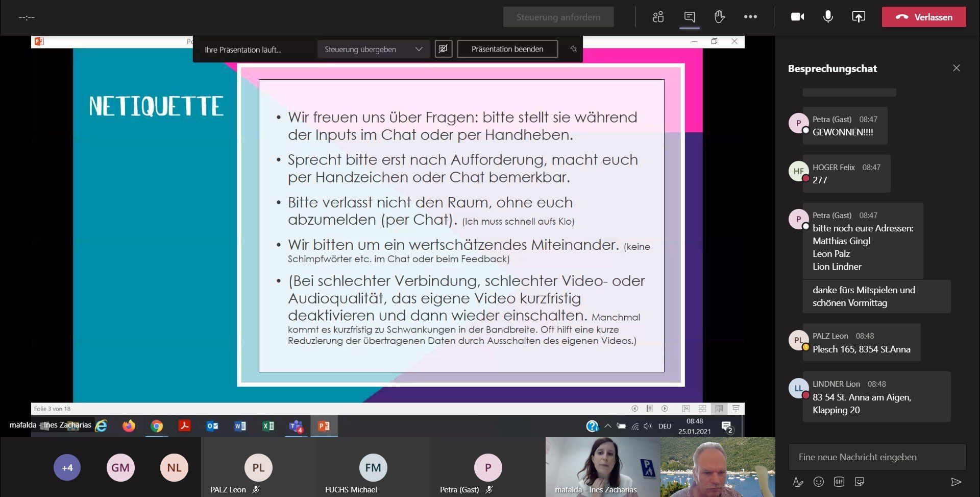Open Outlook in shared taskbar
Image resolution: width=980 pixels, height=497 pixels.
tap(212, 426)
